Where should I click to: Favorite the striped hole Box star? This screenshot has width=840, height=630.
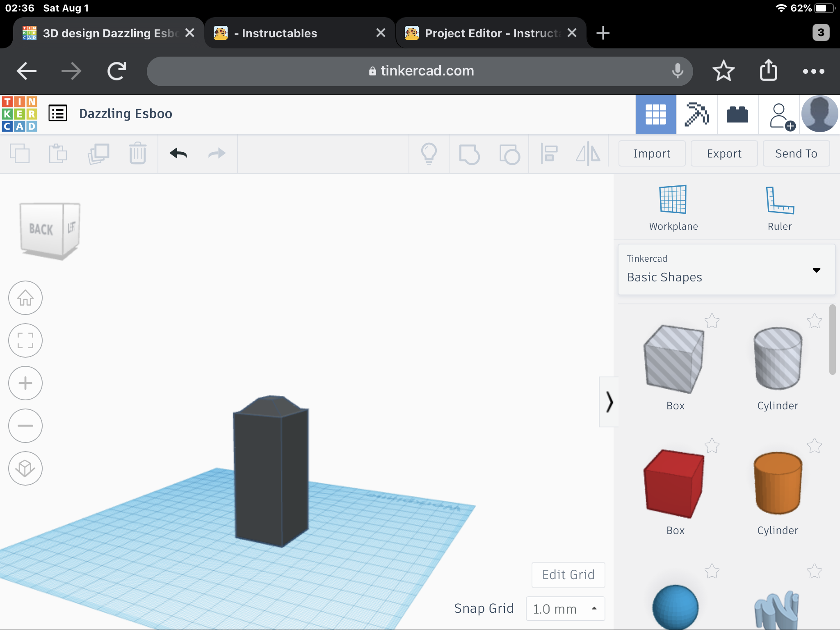point(712,321)
